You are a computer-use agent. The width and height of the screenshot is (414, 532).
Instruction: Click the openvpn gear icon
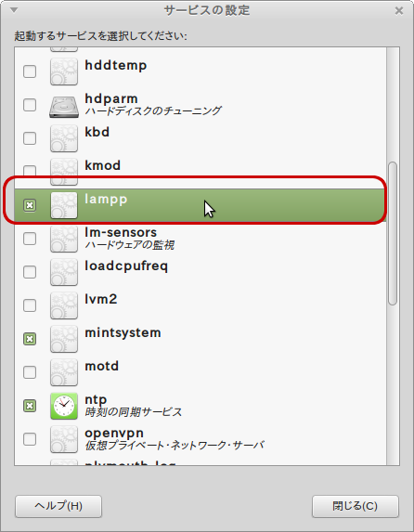tap(64, 439)
